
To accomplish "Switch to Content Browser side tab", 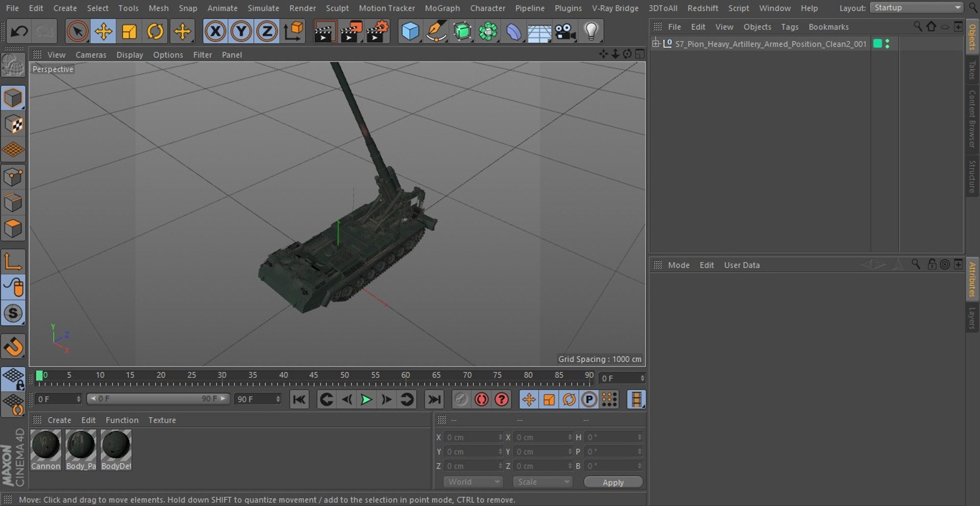I will [x=972, y=119].
